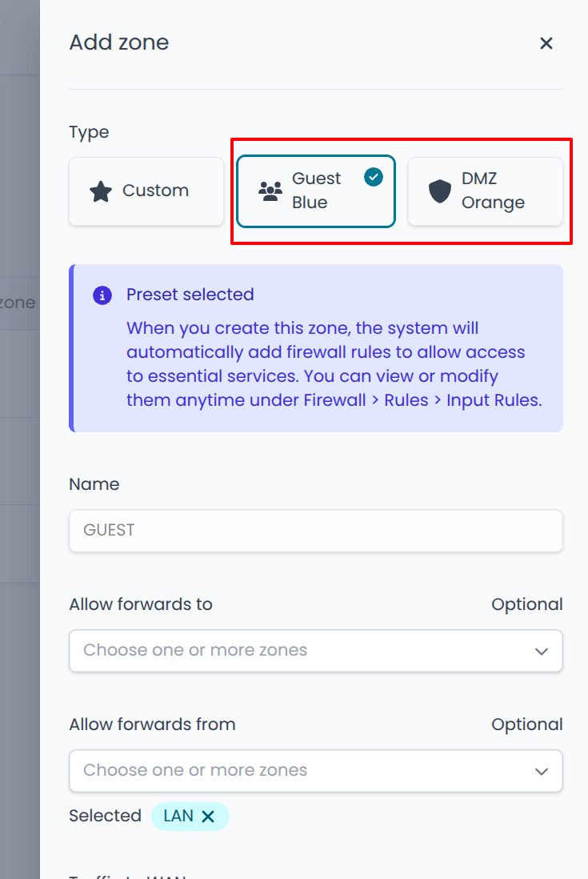Click the people group icon for Guest
The image size is (588, 879).
pos(271,191)
